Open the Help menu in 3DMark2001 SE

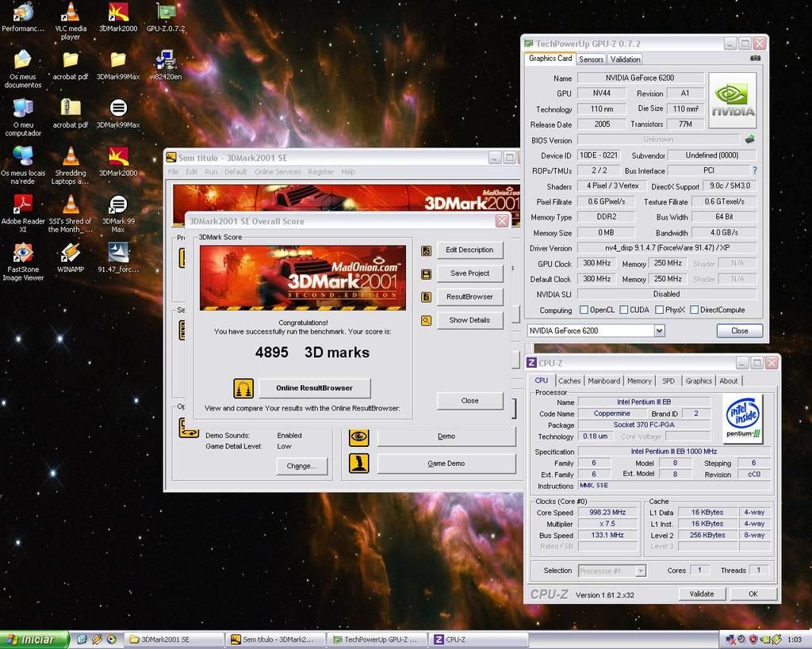[x=348, y=172]
